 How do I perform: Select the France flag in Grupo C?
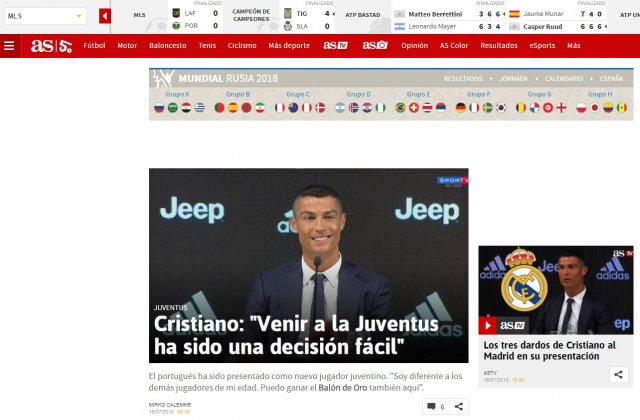click(x=280, y=108)
